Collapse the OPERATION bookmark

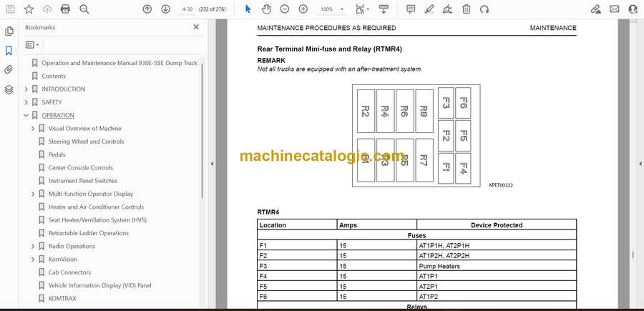26,115
